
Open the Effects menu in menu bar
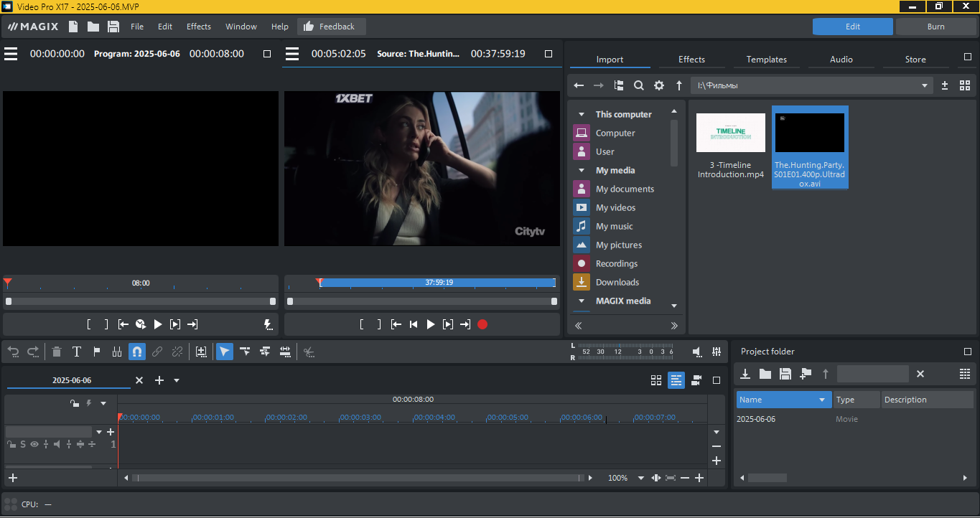pos(198,27)
